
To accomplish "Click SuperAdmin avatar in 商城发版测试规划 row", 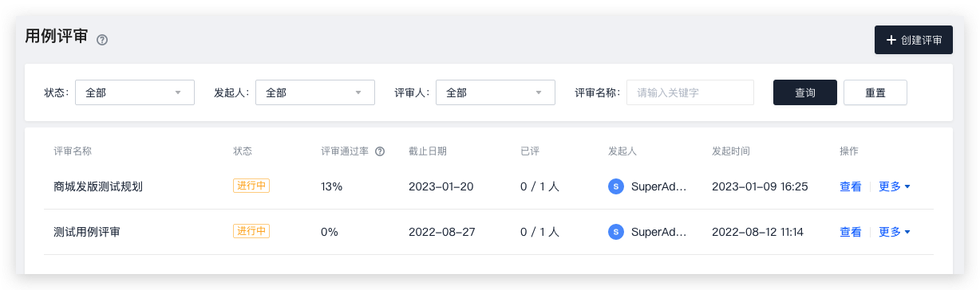I will click(x=615, y=186).
